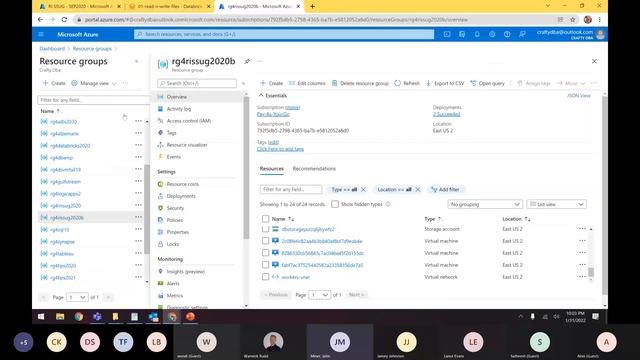Click Open query in toolbar
Viewport: 640px width, 360px height.
[x=487, y=83]
